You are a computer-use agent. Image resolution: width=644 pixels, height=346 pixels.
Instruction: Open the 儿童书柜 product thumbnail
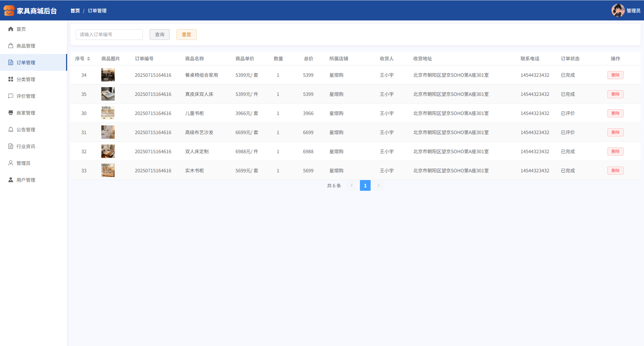click(x=108, y=113)
